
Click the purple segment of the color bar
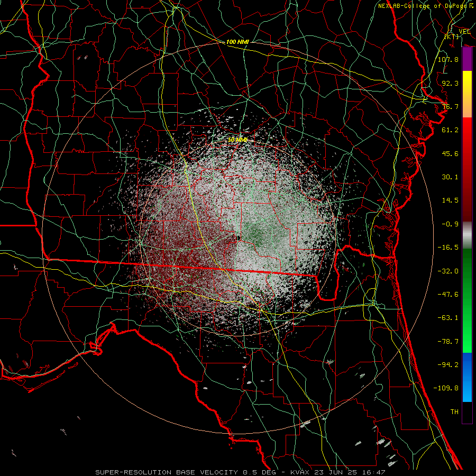(x=467, y=59)
